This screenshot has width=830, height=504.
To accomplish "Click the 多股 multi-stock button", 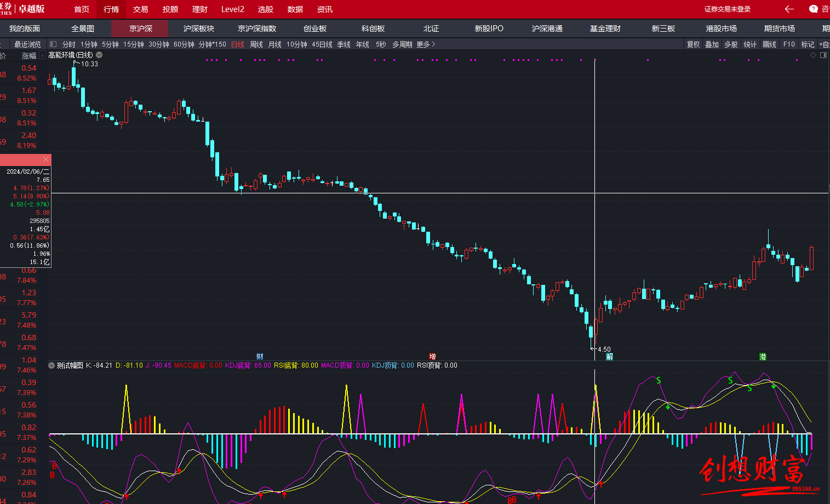I will coord(731,44).
